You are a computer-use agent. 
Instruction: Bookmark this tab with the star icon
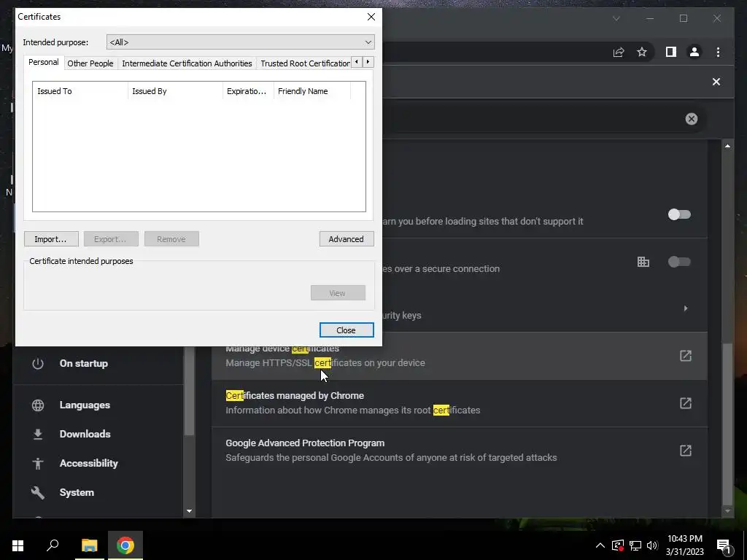(642, 52)
